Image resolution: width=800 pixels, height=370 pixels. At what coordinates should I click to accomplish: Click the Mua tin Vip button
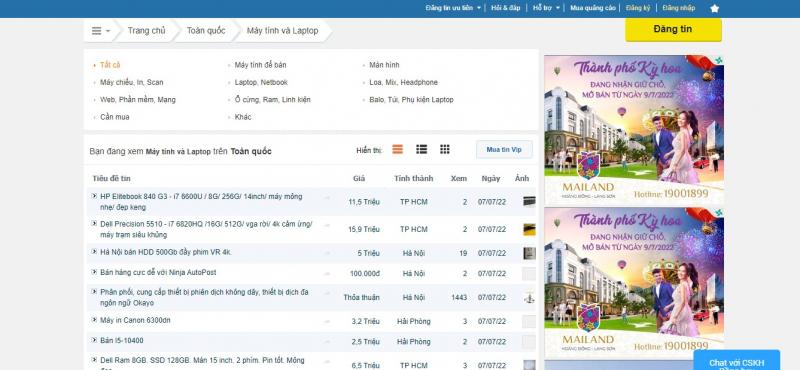click(x=504, y=150)
